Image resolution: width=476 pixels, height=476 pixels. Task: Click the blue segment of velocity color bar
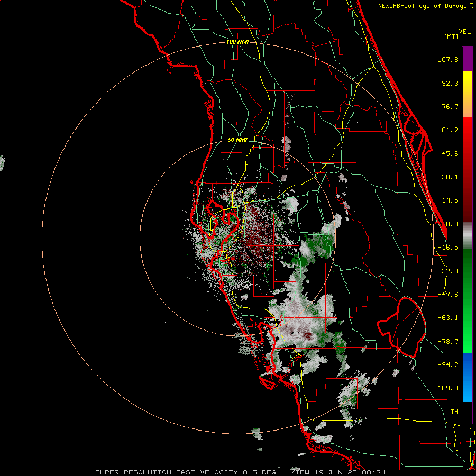pyautogui.click(x=467, y=377)
